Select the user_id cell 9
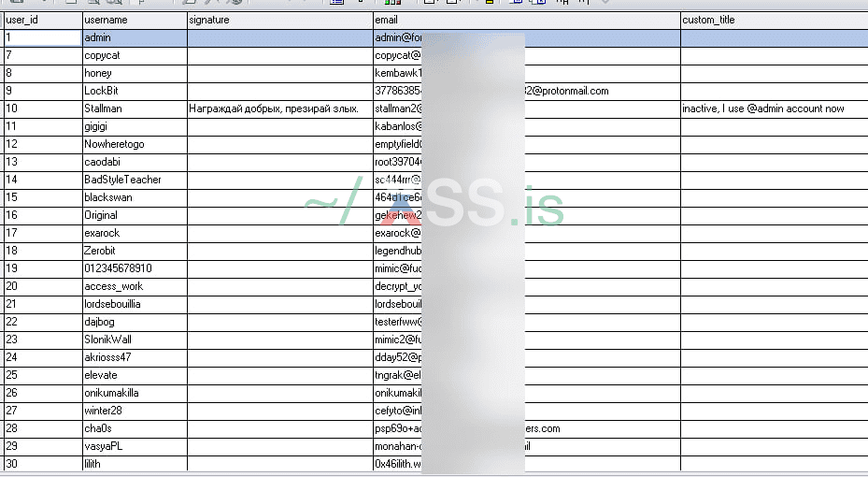The image size is (868, 477). [43, 91]
